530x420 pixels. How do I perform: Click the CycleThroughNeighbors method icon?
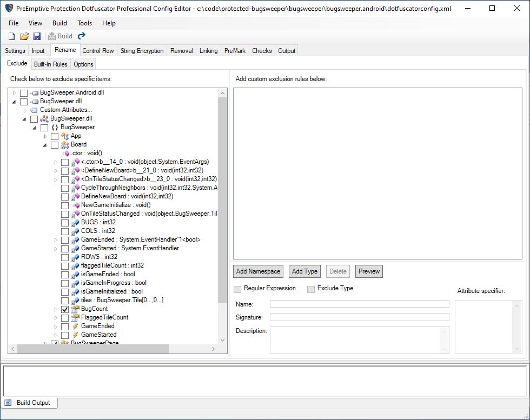(75, 188)
